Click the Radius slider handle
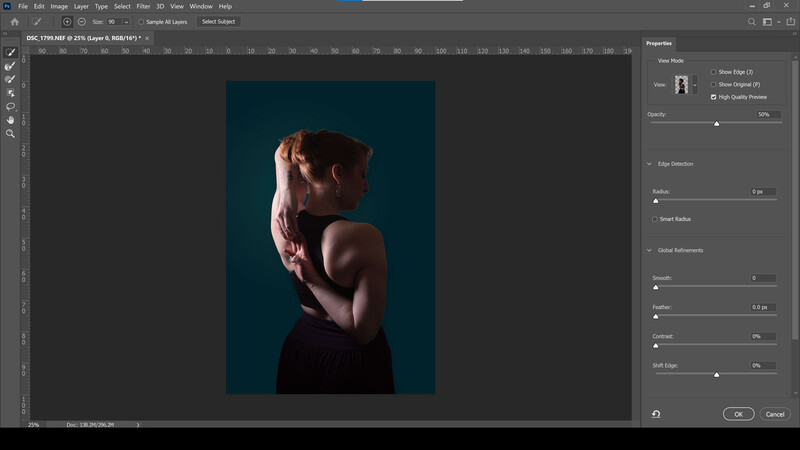Image resolution: width=800 pixels, height=450 pixels. 656,201
